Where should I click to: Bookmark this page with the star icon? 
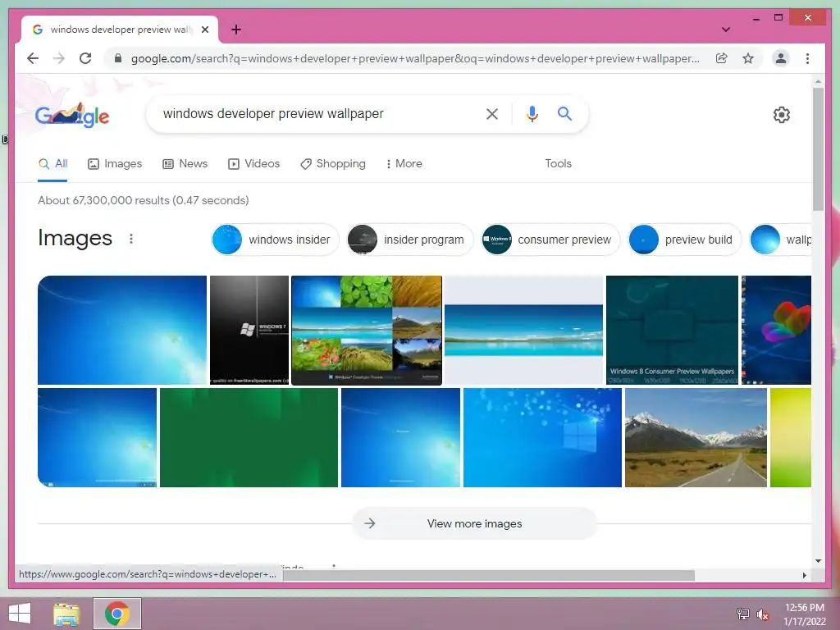click(x=748, y=58)
